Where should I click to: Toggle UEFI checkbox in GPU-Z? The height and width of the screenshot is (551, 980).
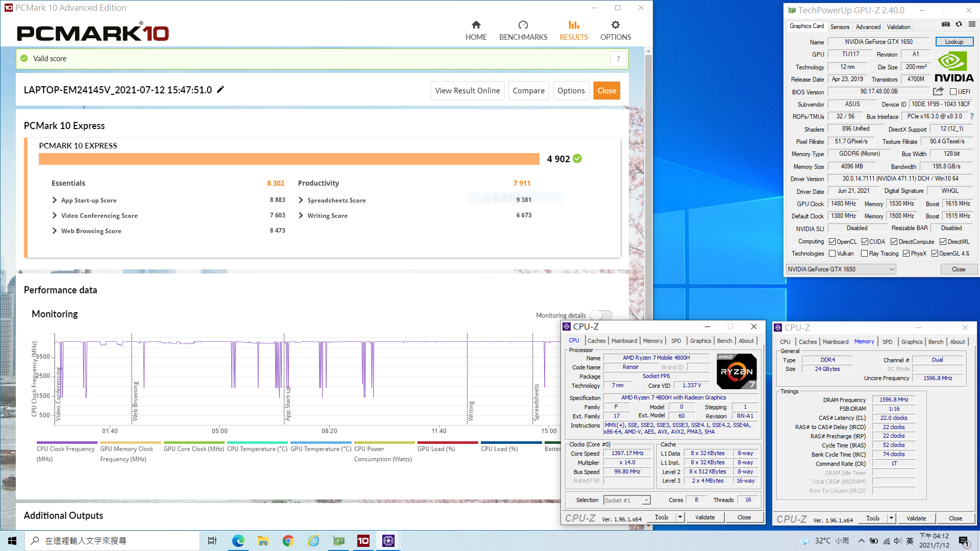pos(953,92)
